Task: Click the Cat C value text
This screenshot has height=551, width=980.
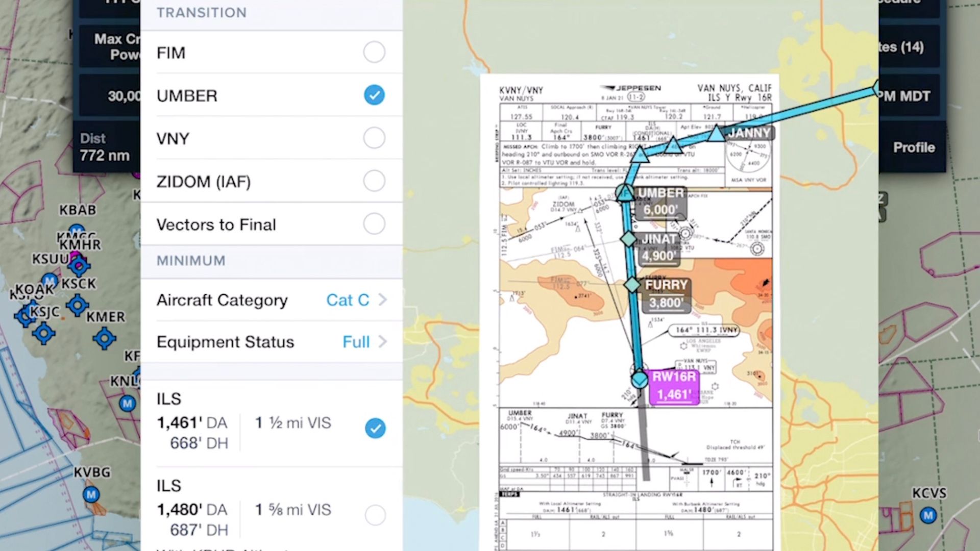Action: [x=348, y=300]
